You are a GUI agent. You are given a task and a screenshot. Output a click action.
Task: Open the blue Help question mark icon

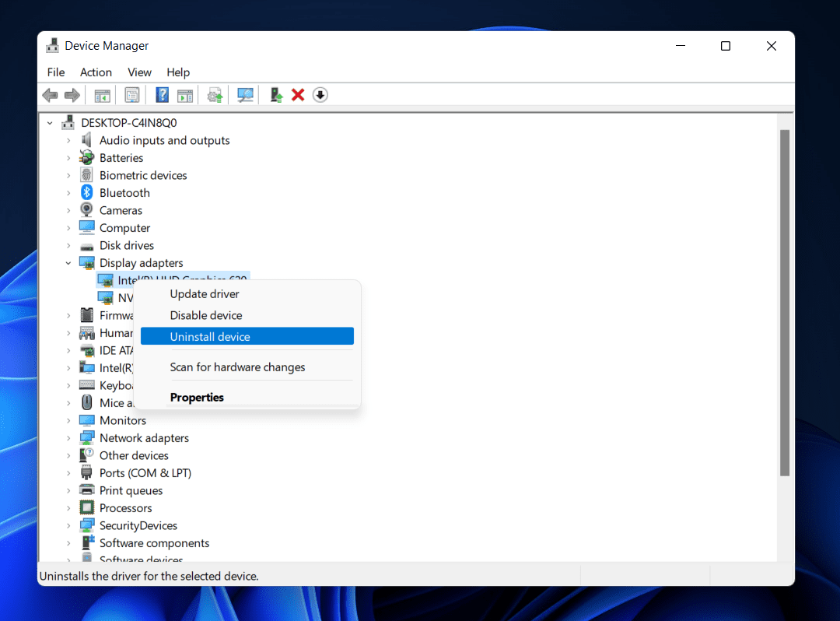(x=162, y=95)
